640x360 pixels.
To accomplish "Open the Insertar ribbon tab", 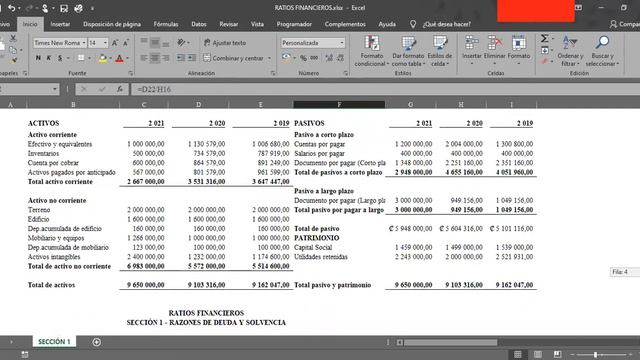I will (x=60, y=24).
